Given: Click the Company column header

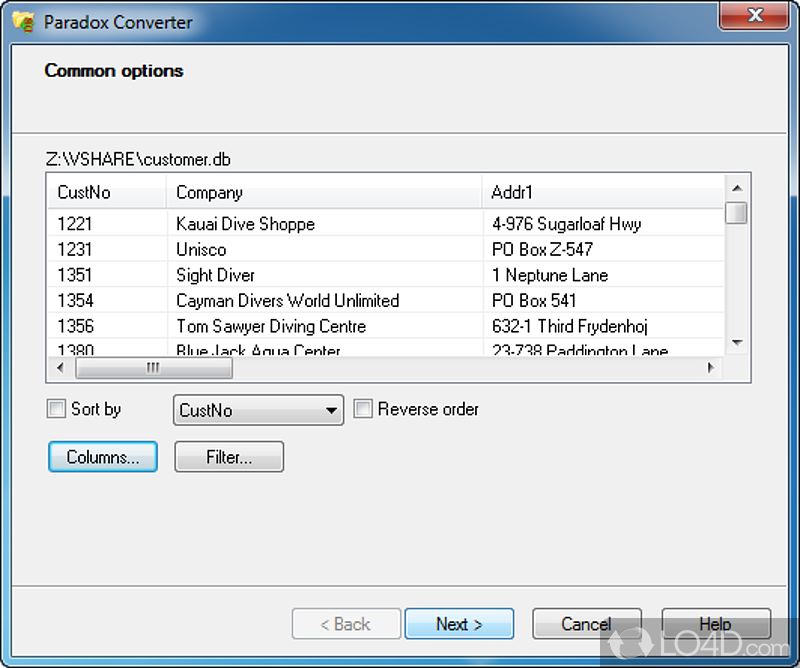Looking at the screenshot, I should pyautogui.click(x=324, y=192).
